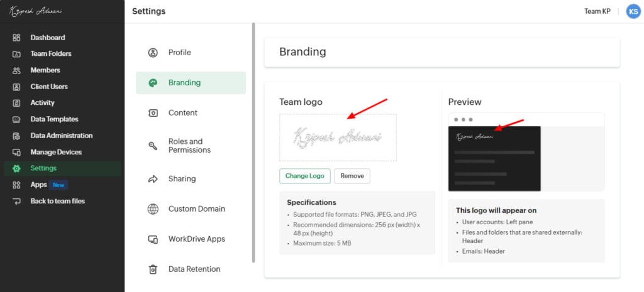Click the Members people icon
Screen dimensions: 644x292
tap(16, 70)
